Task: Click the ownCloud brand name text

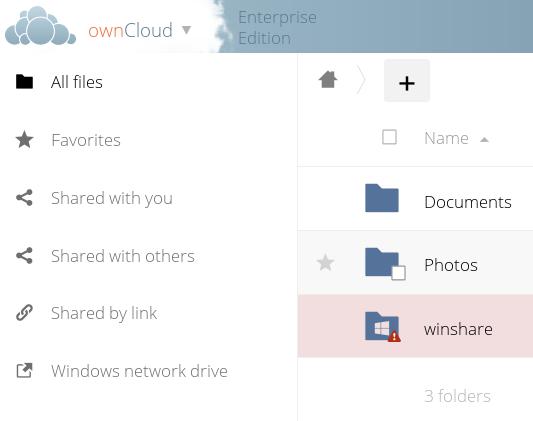Action: (130, 30)
